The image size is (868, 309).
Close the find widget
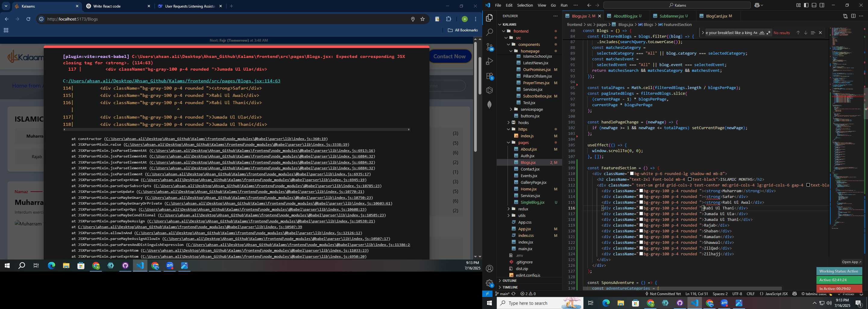(x=820, y=33)
